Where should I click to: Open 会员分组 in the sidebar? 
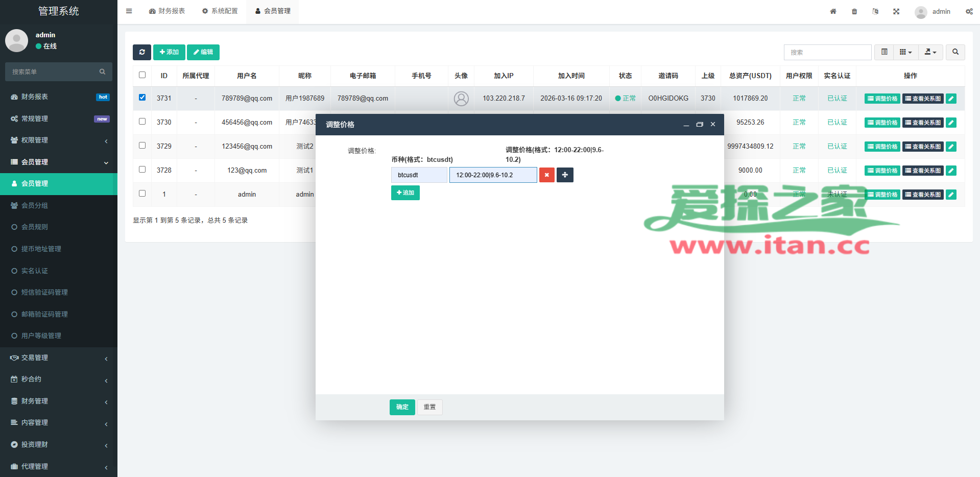tap(35, 205)
